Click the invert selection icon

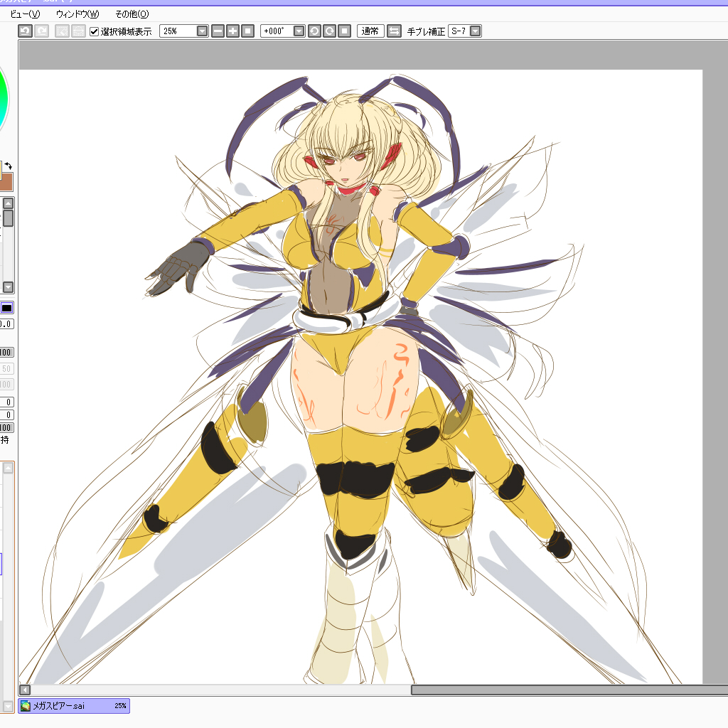click(x=78, y=31)
